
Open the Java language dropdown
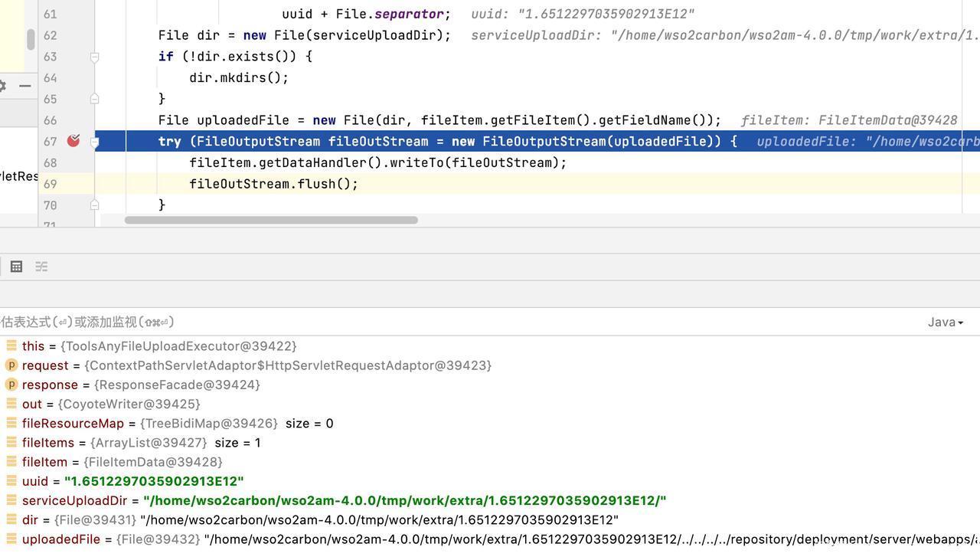click(x=946, y=323)
